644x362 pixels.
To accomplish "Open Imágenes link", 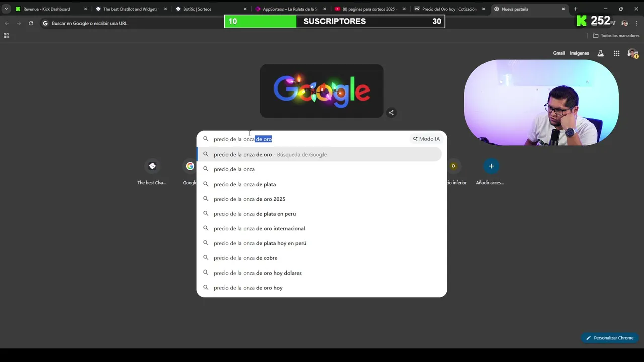I will (579, 53).
